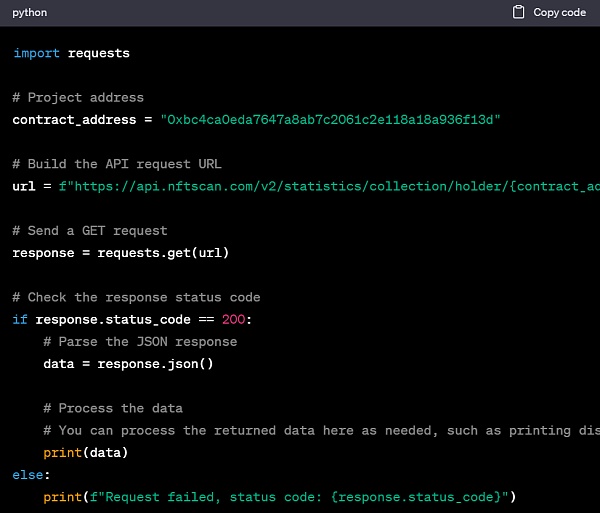
Task: Click the python language label
Action: click(x=30, y=13)
